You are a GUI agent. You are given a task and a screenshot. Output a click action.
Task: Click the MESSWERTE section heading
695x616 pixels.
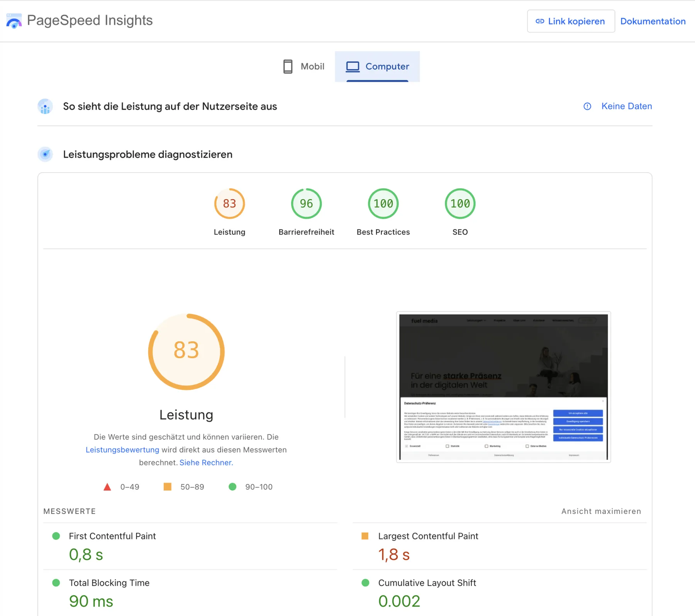(69, 511)
